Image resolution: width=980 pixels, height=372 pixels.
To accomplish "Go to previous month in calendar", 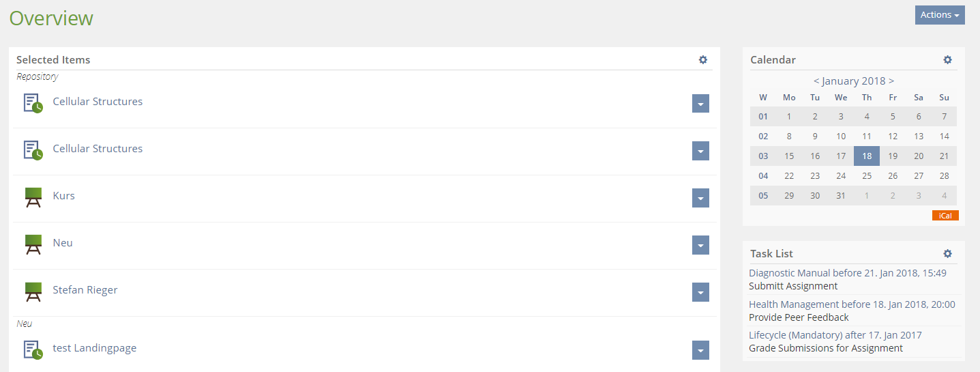I will (x=816, y=81).
